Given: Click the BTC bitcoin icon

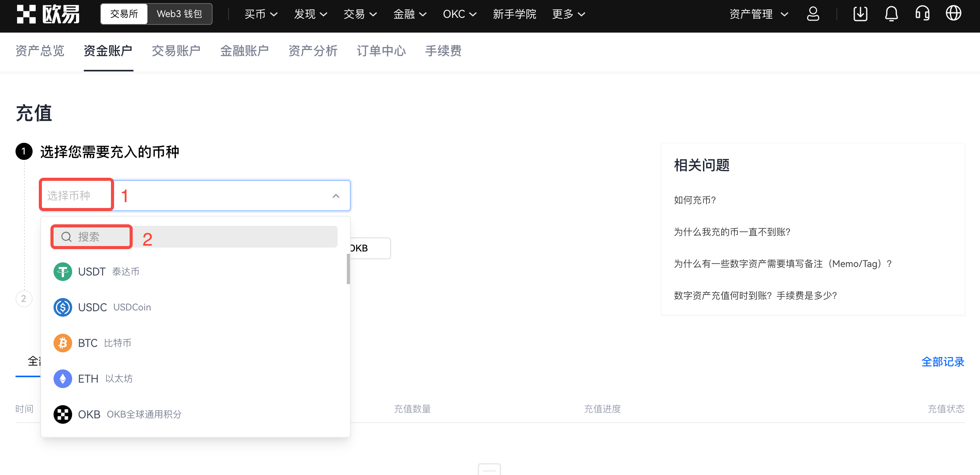Looking at the screenshot, I should [x=63, y=343].
